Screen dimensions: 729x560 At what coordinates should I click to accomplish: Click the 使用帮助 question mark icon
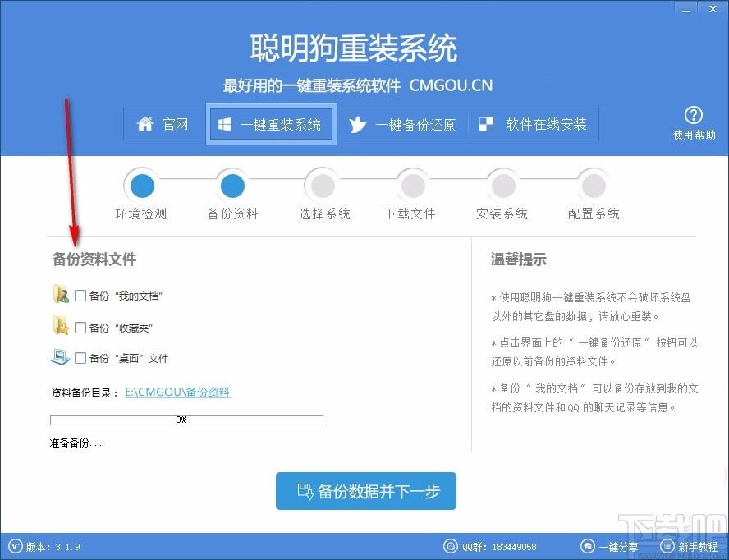694,115
